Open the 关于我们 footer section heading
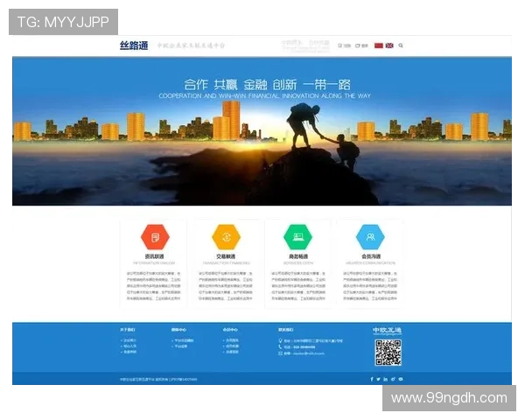 128,330
